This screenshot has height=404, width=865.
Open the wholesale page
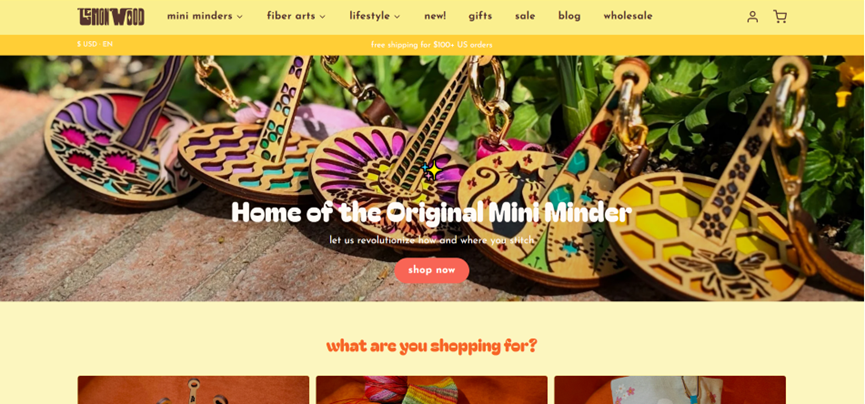pyautogui.click(x=628, y=17)
